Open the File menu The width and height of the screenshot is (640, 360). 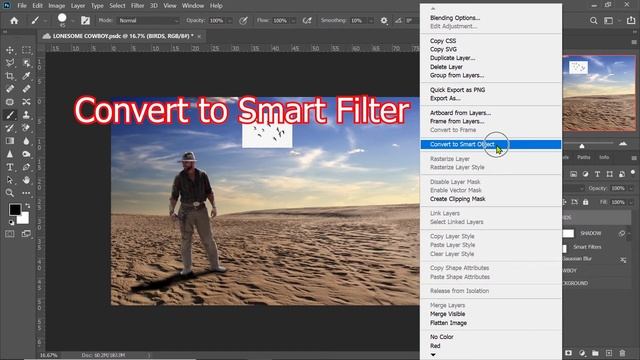22,6
